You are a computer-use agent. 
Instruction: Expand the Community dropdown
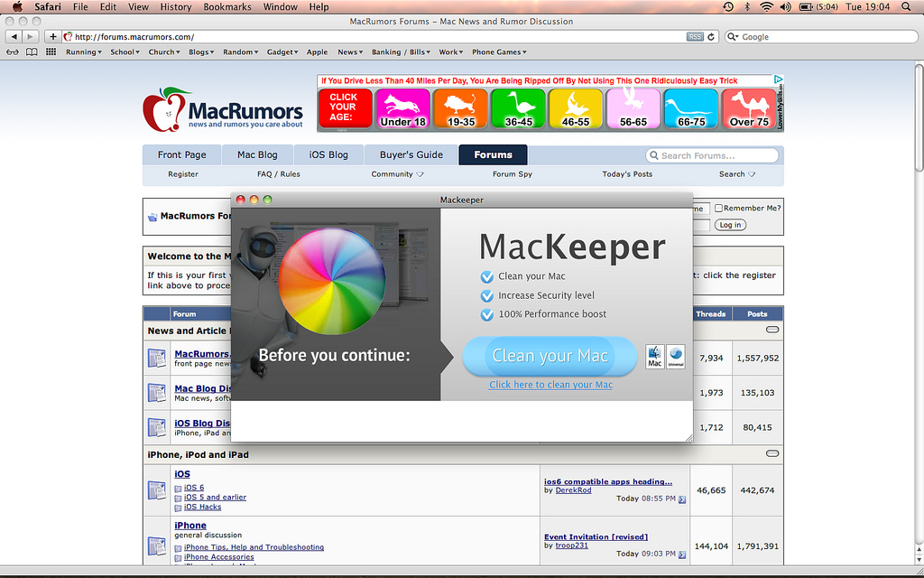(397, 174)
